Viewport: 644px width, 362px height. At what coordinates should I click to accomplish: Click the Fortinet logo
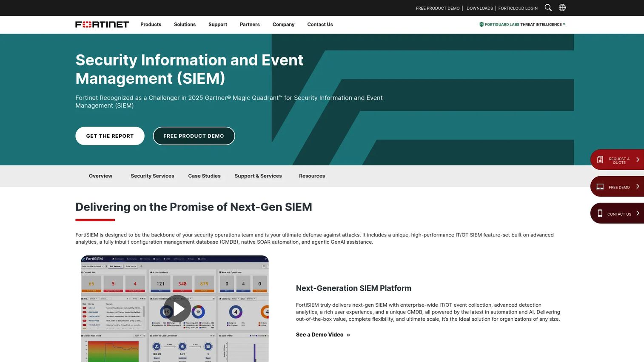(102, 24)
